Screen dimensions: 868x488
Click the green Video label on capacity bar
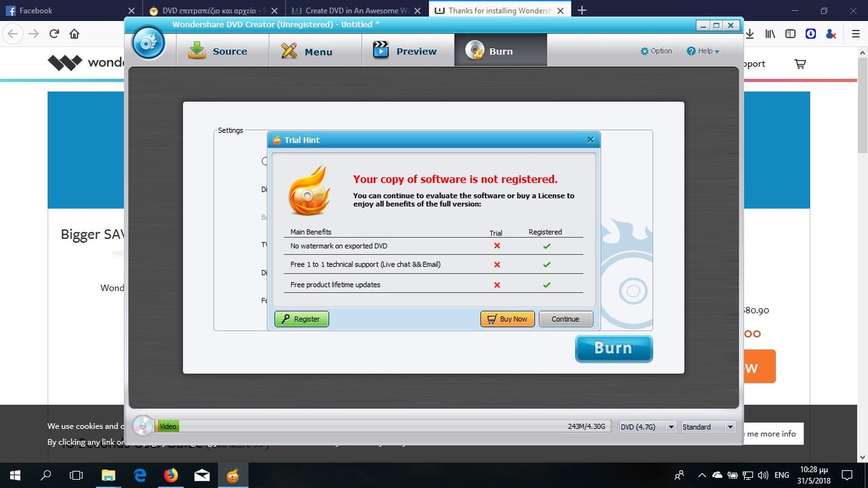pyautogui.click(x=168, y=426)
